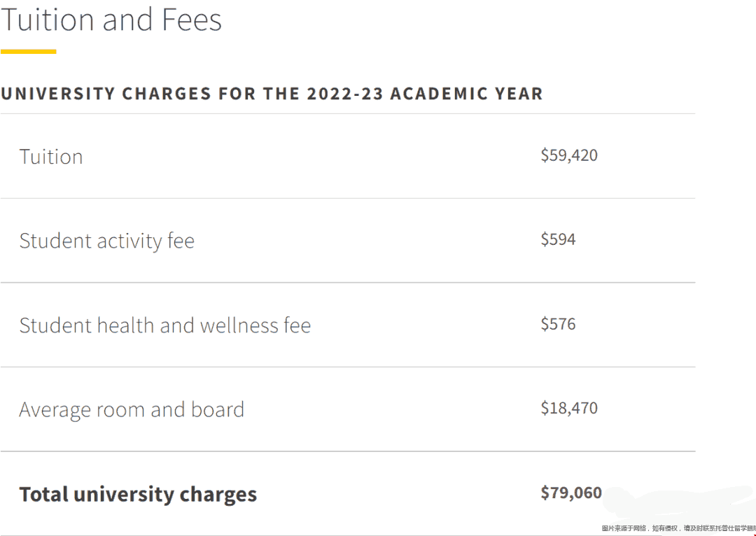
Task: Select the Average room and board label
Action: (x=132, y=410)
